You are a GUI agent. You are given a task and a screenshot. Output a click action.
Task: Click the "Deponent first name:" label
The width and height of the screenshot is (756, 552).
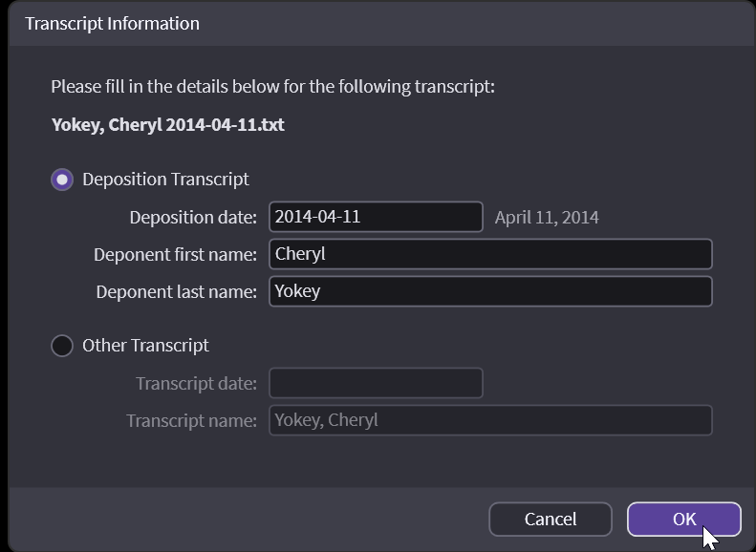pos(175,254)
